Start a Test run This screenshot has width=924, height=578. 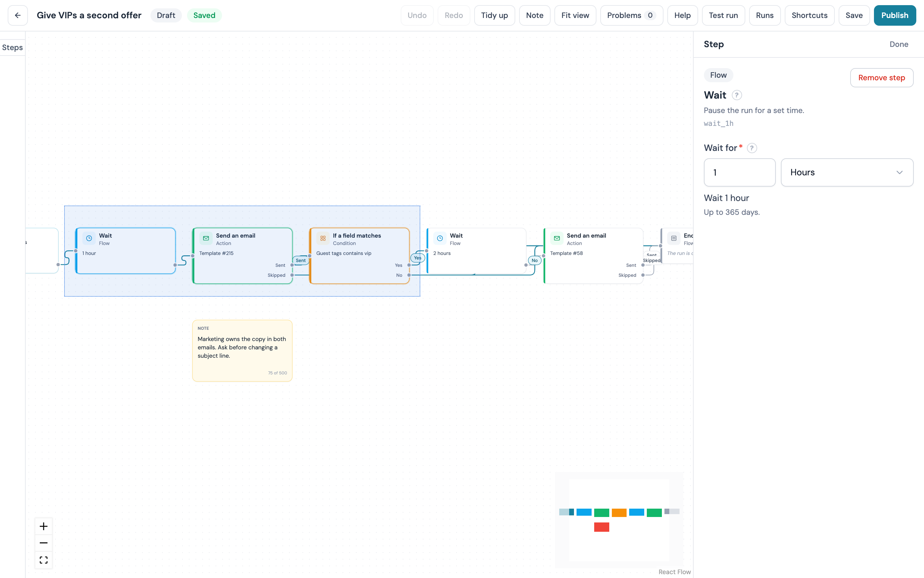[x=723, y=15]
